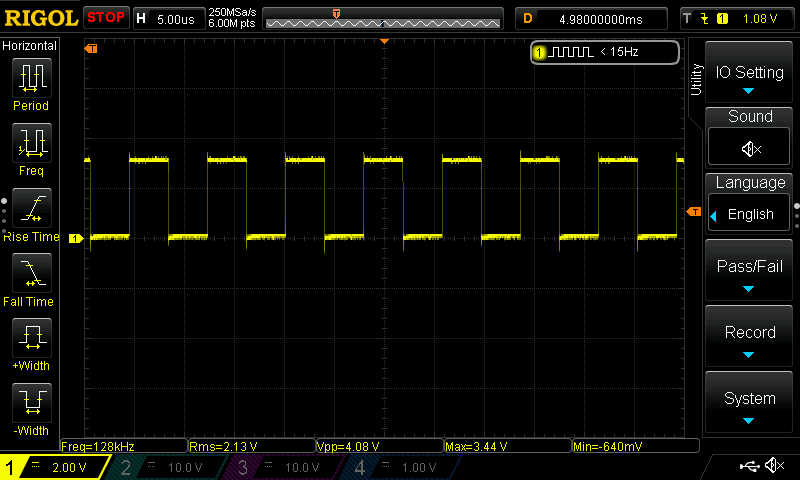
Task: Click the orange trigger level marker at right
Action: [x=694, y=211]
